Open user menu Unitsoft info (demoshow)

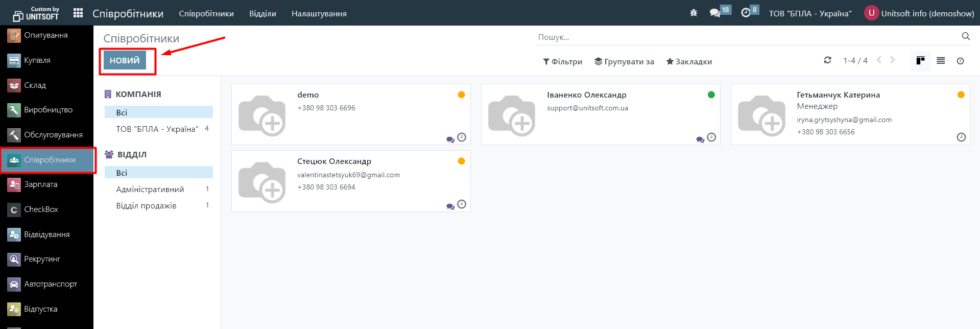pyautogui.click(x=919, y=13)
